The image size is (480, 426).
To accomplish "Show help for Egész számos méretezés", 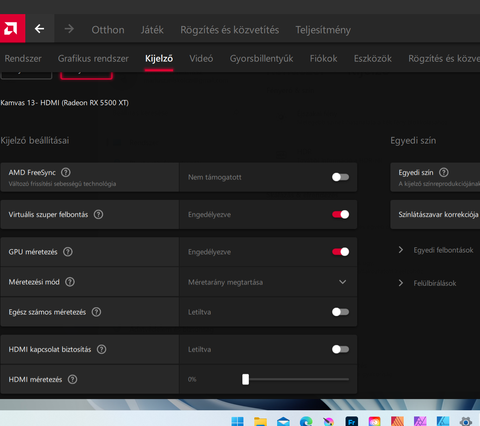I will point(96,312).
